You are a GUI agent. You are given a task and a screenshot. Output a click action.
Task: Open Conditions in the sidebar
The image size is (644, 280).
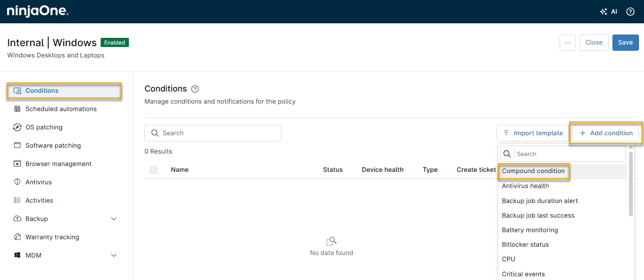click(x=64, y=91)
